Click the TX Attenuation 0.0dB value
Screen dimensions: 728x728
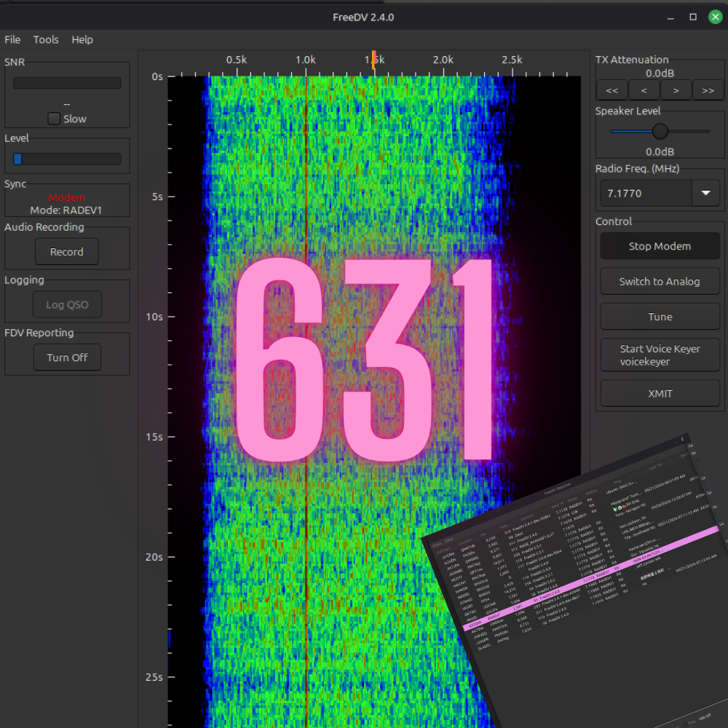click(660, 74)
